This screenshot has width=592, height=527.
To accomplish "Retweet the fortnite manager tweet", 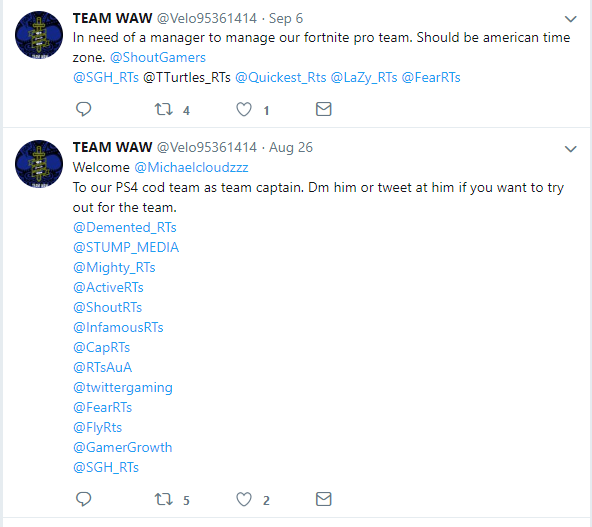I will tap(164, 109).
